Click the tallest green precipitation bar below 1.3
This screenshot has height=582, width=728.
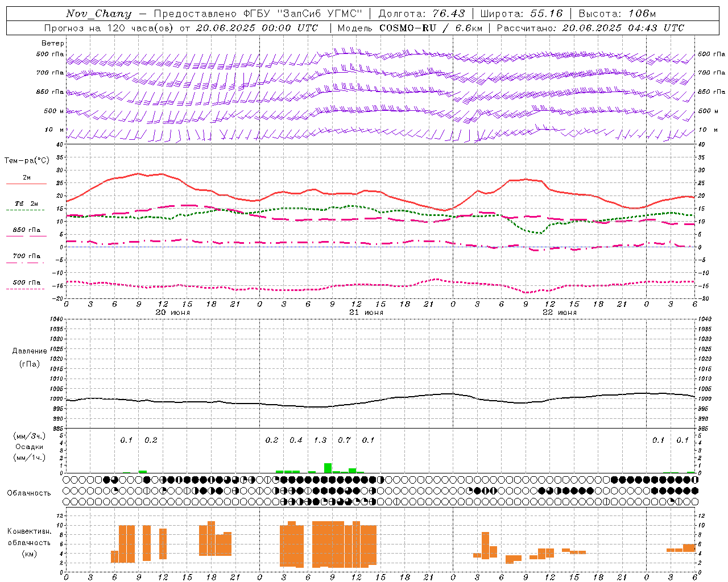(x=328, y=468)
